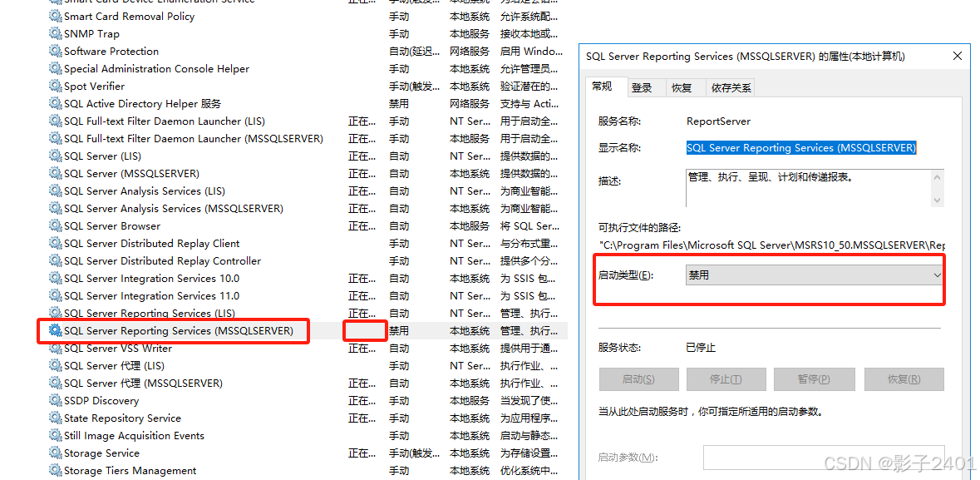The image size is (980, 480).
Task: Click the SSDP Discovery service icon
Action: (x=52, y=400)
